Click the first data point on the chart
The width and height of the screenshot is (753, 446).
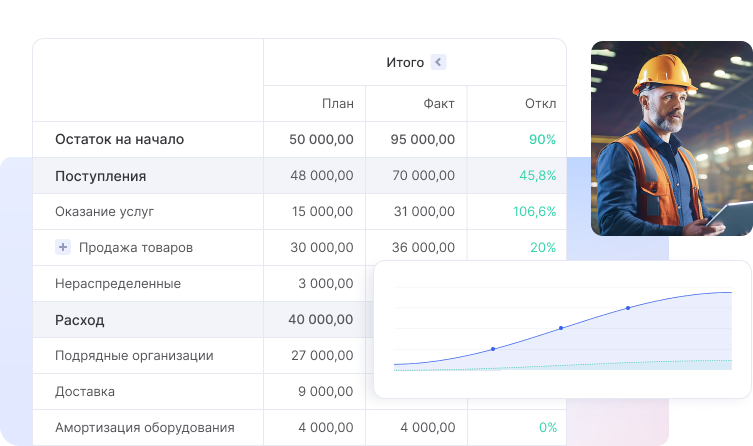pos(493,349)
